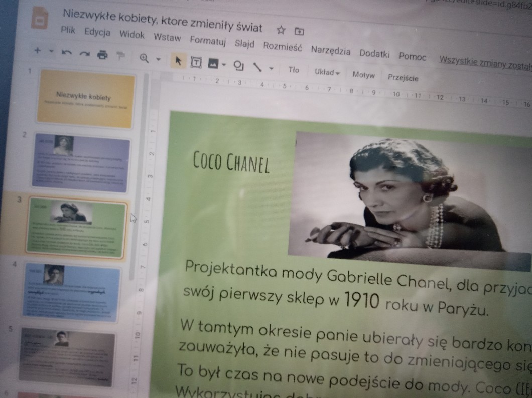Choose the select cursor arrow tool
Screen dimensions: 532x398
pos(178,61)
